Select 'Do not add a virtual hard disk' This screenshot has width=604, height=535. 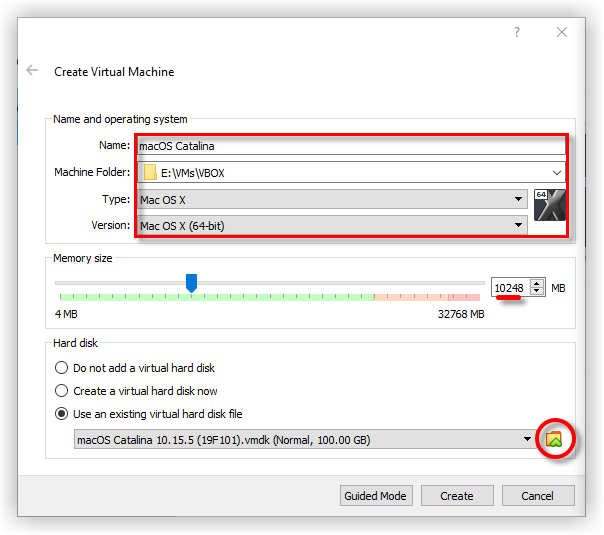(63, 368)
